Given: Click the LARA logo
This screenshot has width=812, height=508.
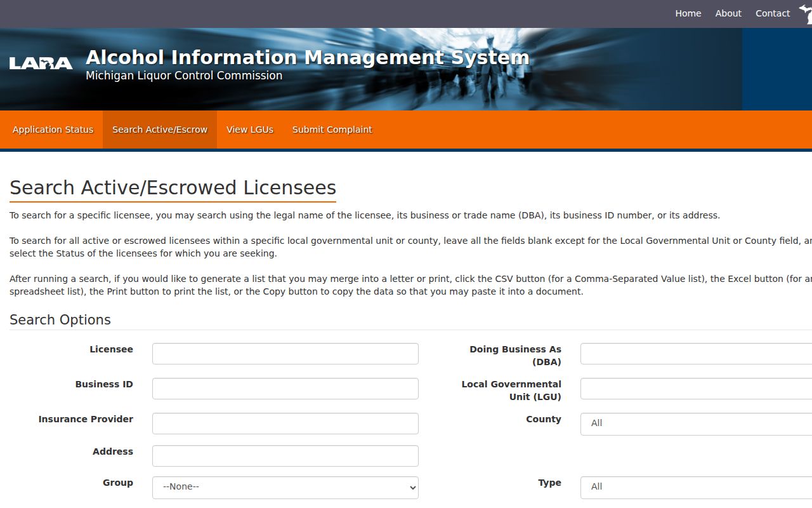Looking at the screenshot, I should click(41, 63).
